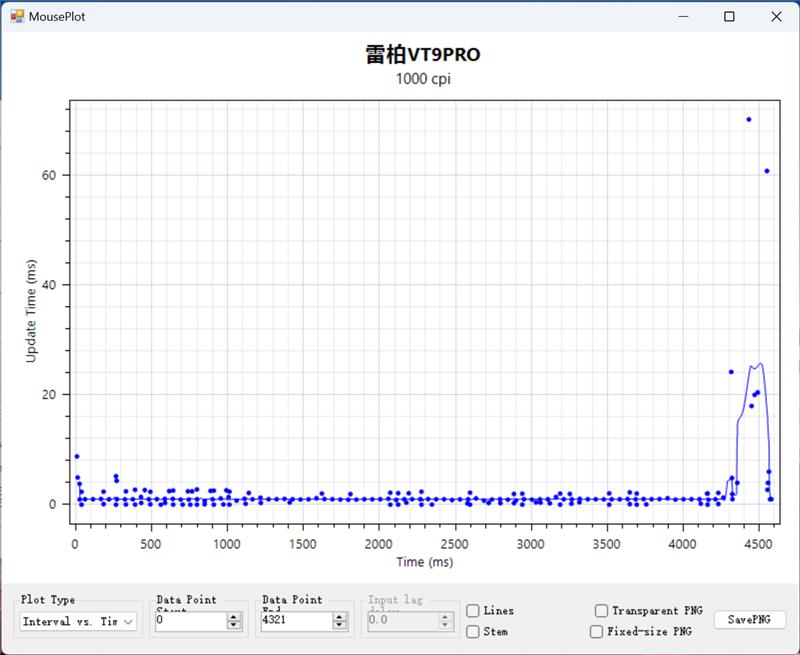
Task: Click the outlier data point near 70 ms
Action: pyautogui.click(x=748, y=120)
